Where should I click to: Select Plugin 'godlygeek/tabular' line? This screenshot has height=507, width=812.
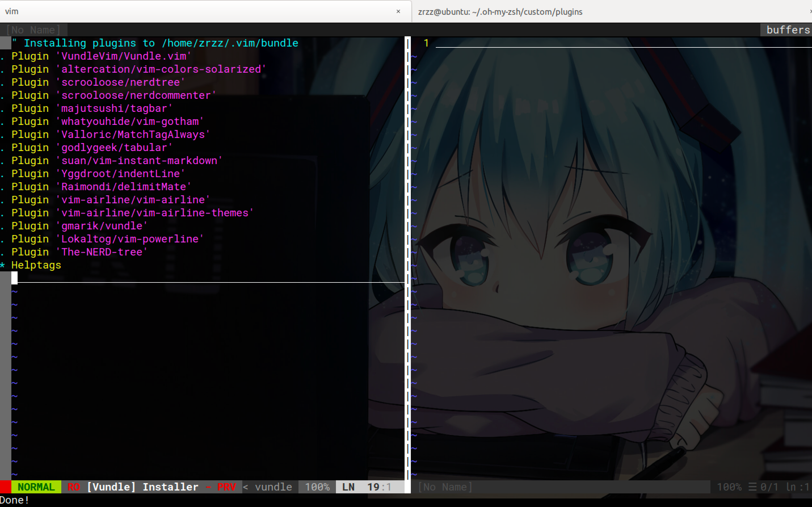tap(92, 148)
